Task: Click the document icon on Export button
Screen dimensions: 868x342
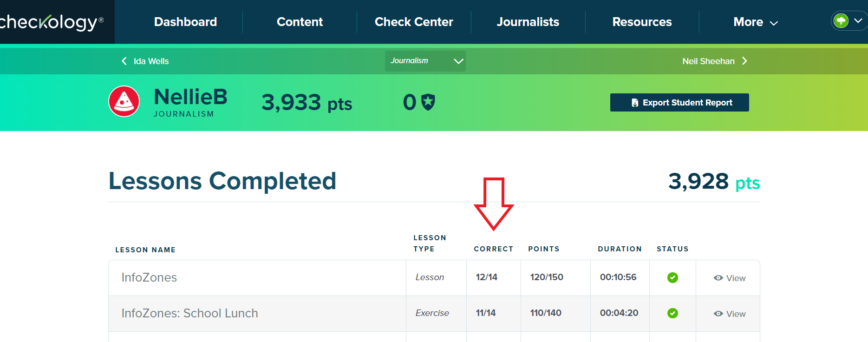Action: [635, 103]
